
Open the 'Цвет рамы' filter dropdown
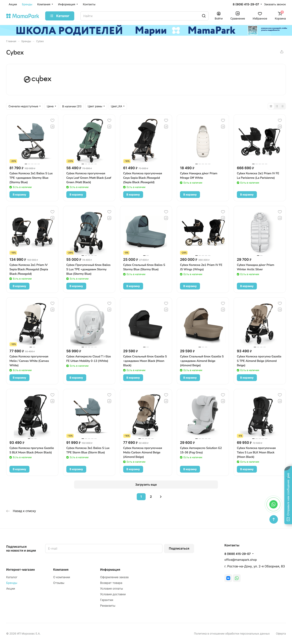pyautogui.click(x=96, y=106)
